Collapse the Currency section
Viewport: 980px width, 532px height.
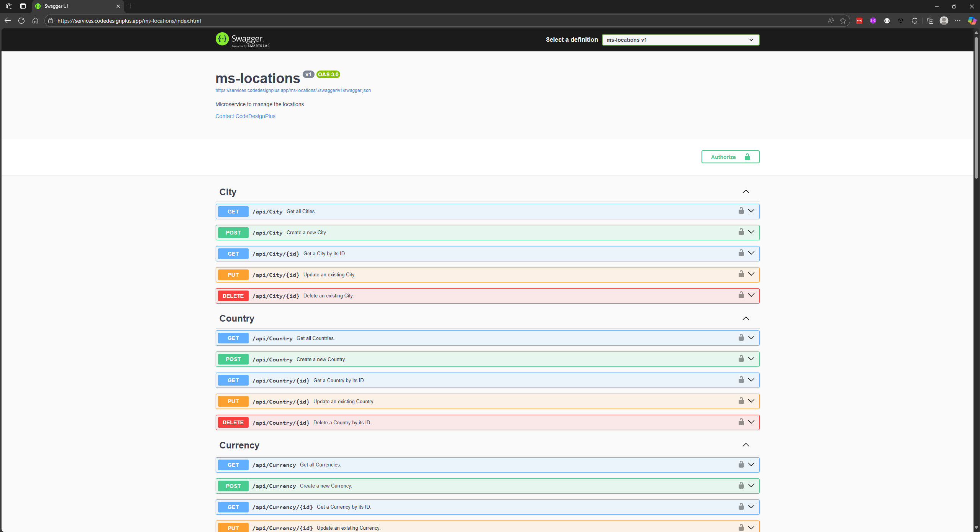[x=746, y=445]
